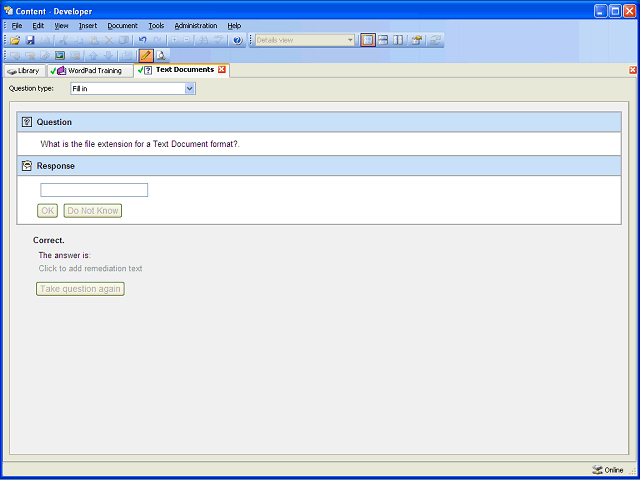Image resolution: width=640 pixels, height=480 pixels.
Task: Click the Online status icon
Action: (x=597, y=470)
